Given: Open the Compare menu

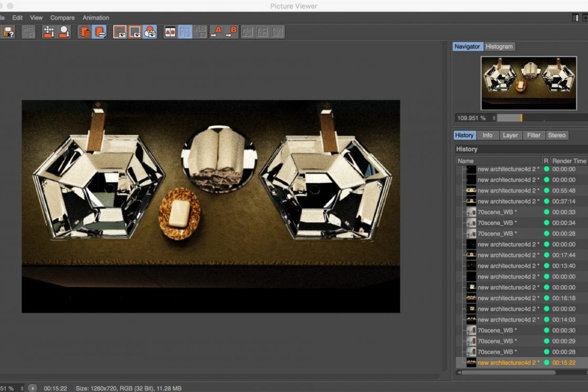Looking at the screenshot, I should (x=62, y=18).
